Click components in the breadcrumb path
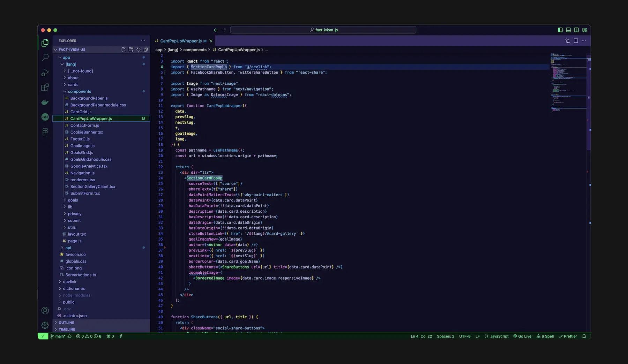Screen dimensions: 628x364 195,50
